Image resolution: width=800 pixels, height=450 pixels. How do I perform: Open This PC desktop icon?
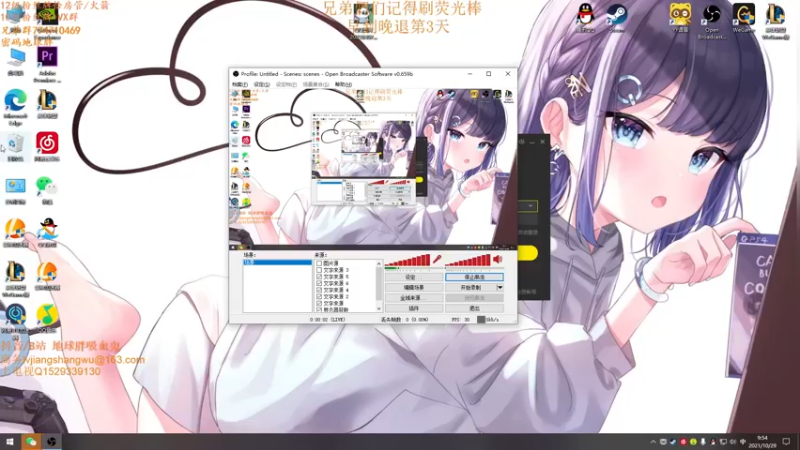click(15, 62)
